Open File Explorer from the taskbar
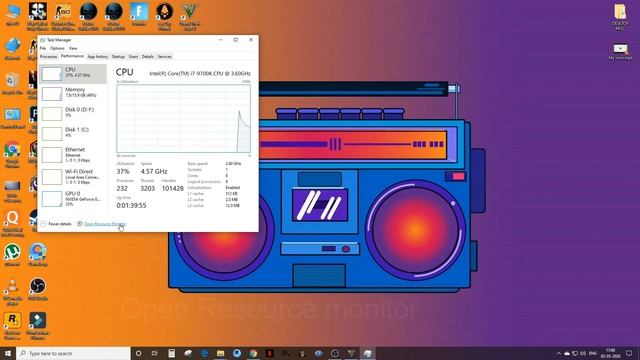640x360 pixels. 221,353
